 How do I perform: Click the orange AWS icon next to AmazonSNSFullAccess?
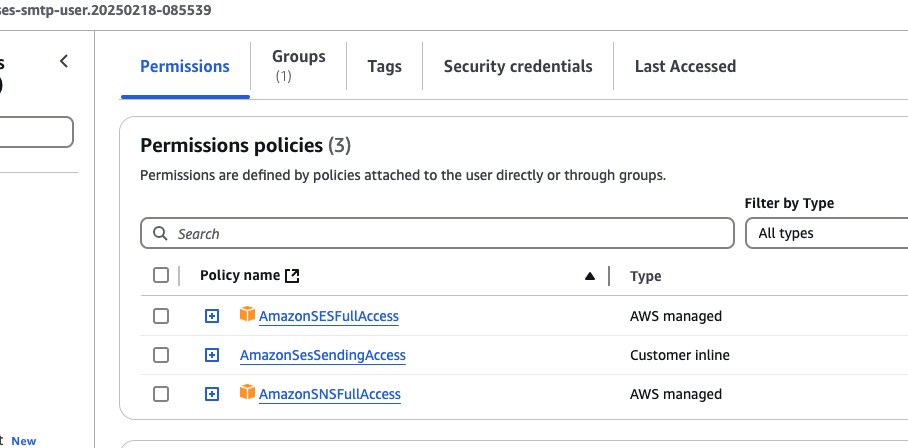tap(247, 393)
